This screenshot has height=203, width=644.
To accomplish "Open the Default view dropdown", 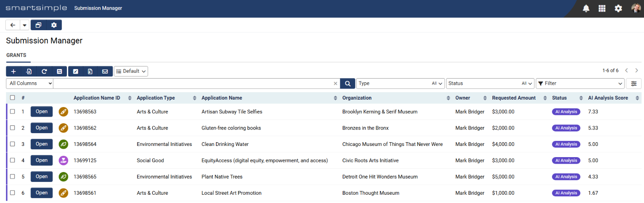I will pyautogui.click(x=131, y=71).
